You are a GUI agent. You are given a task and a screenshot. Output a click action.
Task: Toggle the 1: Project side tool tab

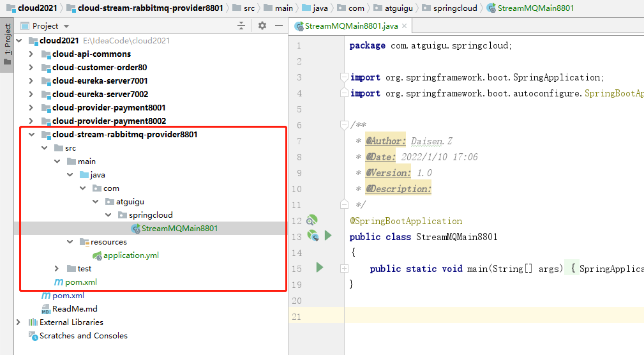tap(8, 45)
